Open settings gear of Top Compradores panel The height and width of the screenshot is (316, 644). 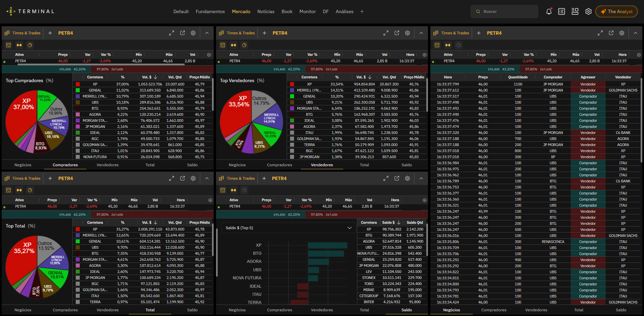click(193, 33)
